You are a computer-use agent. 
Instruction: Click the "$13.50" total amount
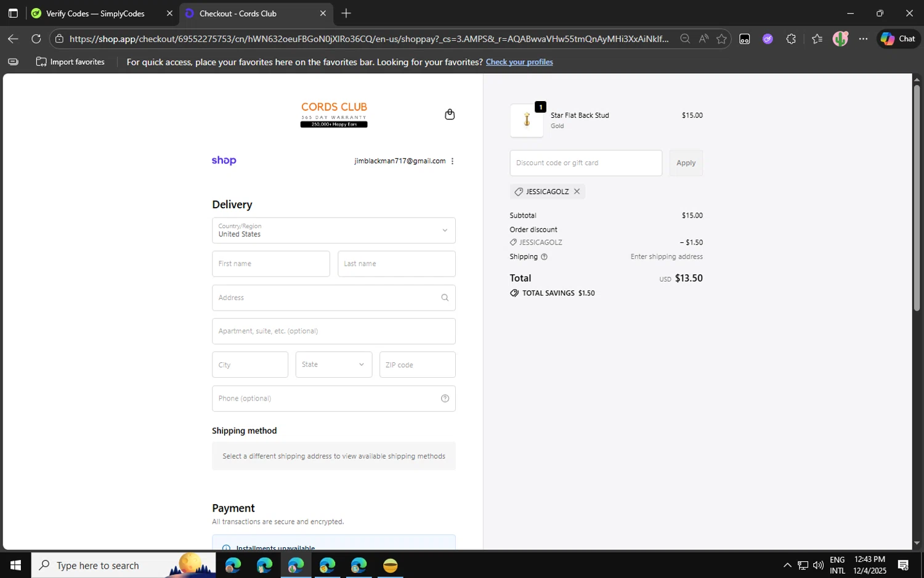pos(689,279)
